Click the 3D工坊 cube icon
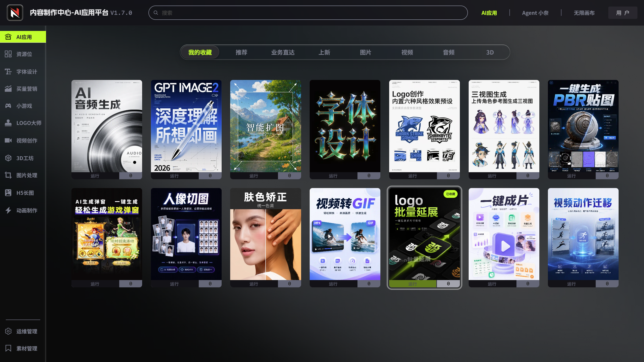Screen dimensions: 644x362 pyautogui.click(x=8, y=158)
